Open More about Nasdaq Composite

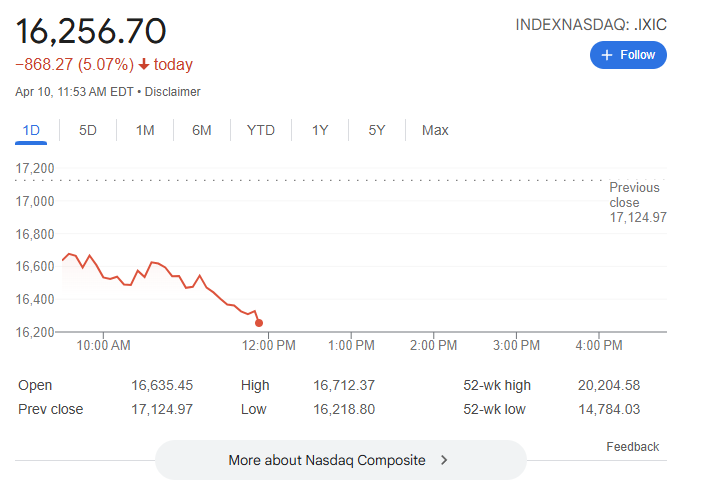340,461
